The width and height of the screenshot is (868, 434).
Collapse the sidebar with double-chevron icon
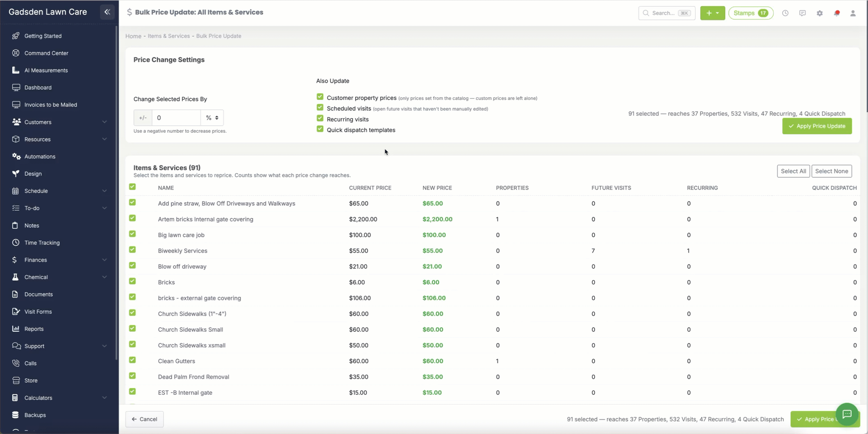[x=107, y=12]
